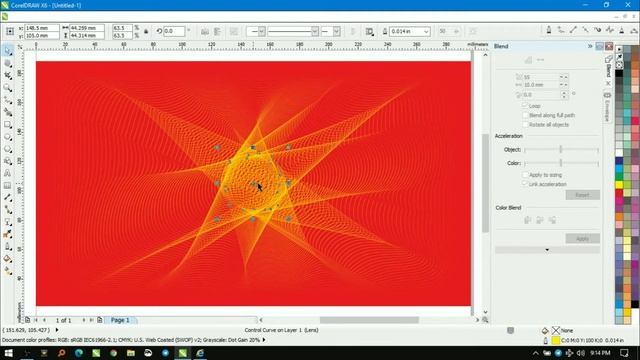This screenshot has width=640, height=360.
Task: Adjust the Color acceleration slider
Action: coord(561,163)
